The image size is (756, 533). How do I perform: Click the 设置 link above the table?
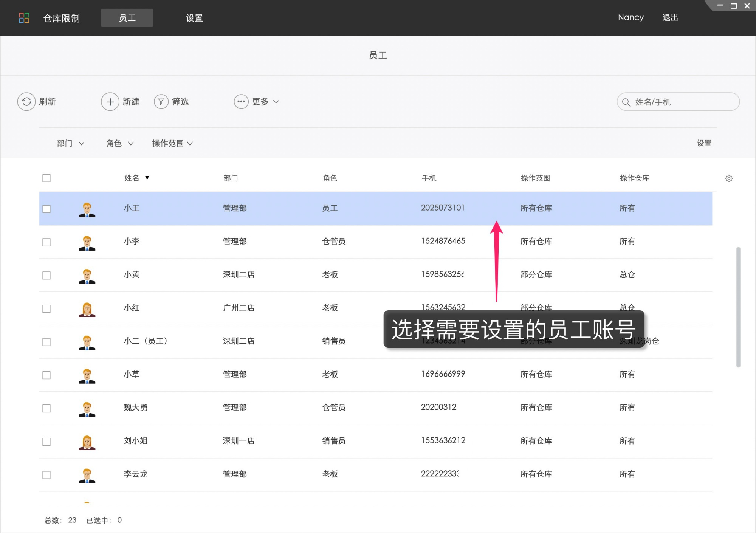704,143
